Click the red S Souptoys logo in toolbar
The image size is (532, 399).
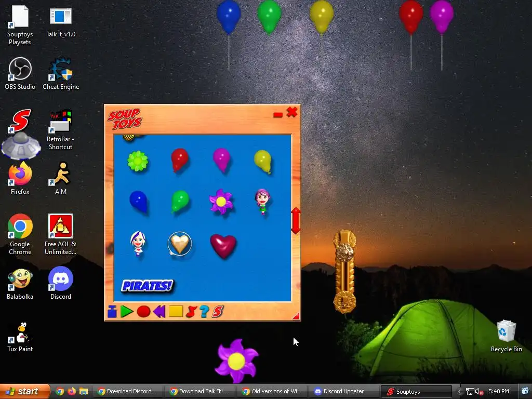pos(218,311)
